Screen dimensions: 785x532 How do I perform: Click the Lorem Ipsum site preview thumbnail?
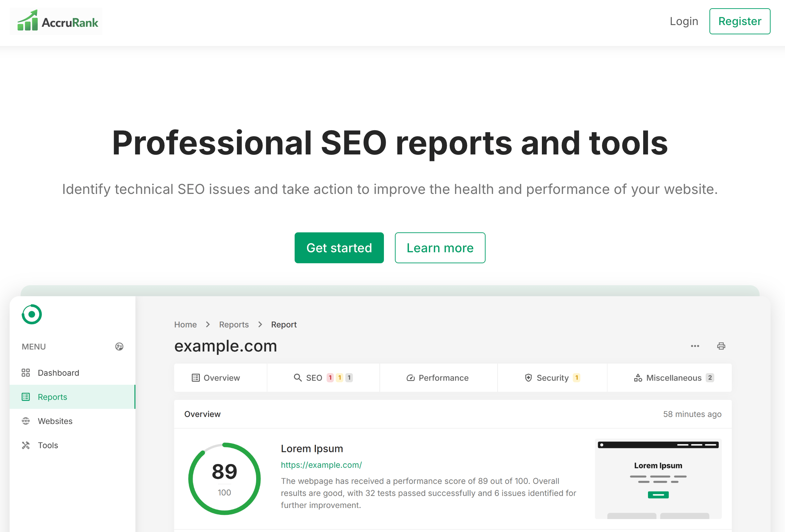click(x=658, y=478)
